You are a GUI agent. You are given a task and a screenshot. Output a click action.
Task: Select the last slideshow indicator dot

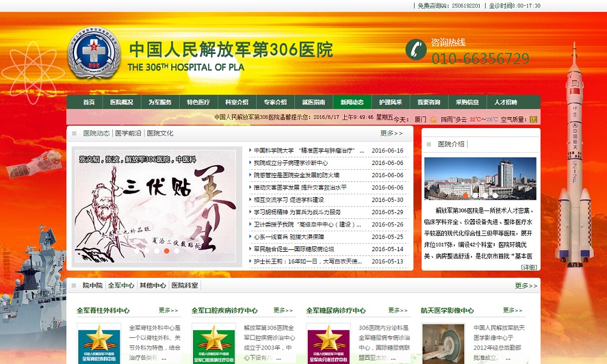pyautogui.click(x=177, y=251)
